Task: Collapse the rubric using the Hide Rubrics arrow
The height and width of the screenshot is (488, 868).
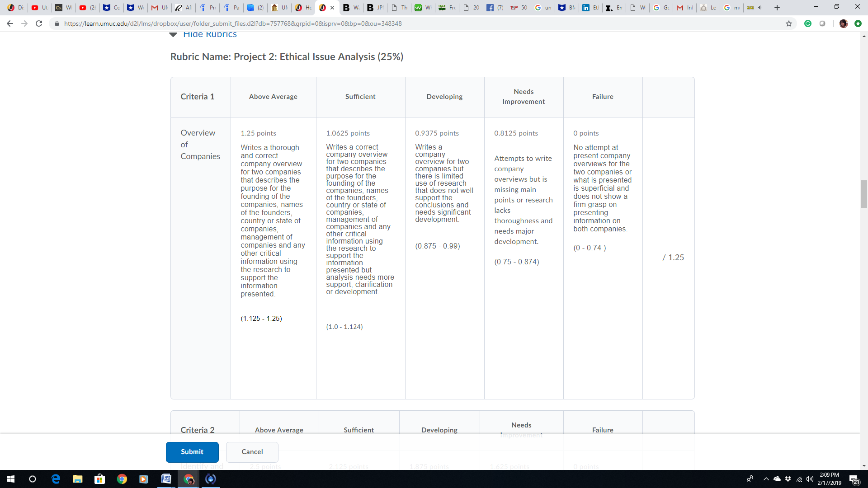Action: (173, 34)
